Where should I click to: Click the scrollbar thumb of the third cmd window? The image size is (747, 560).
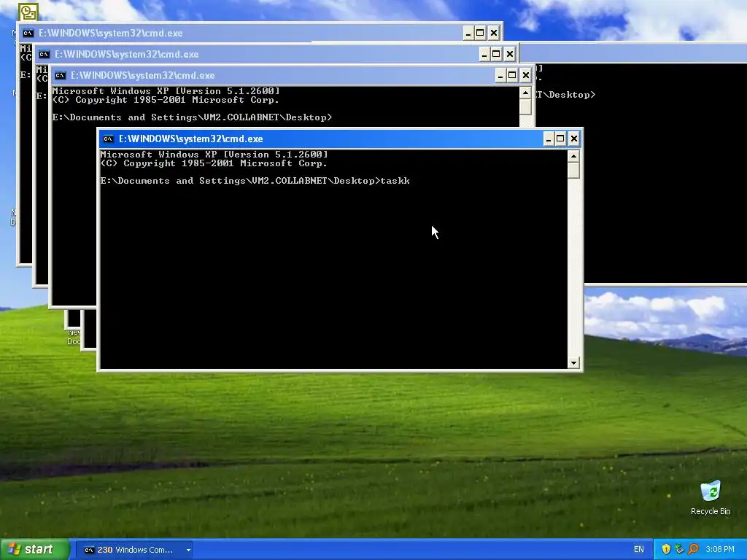tap(525, 106)
